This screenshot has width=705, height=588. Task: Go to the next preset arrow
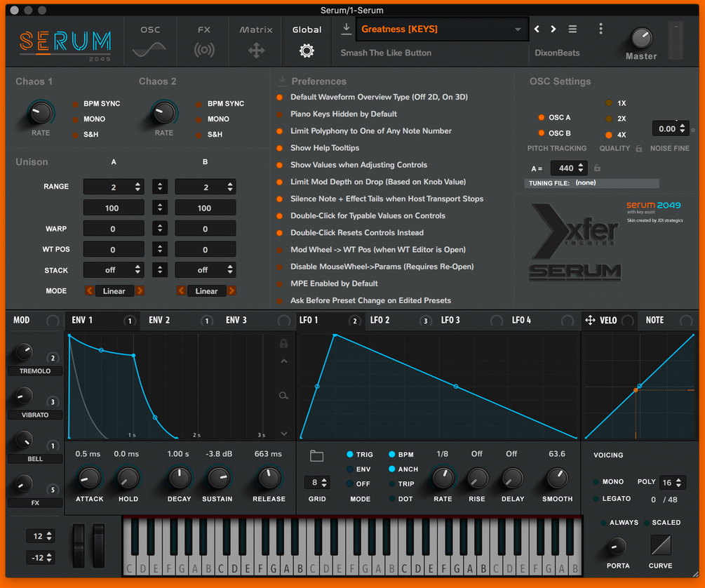[553, 29]
